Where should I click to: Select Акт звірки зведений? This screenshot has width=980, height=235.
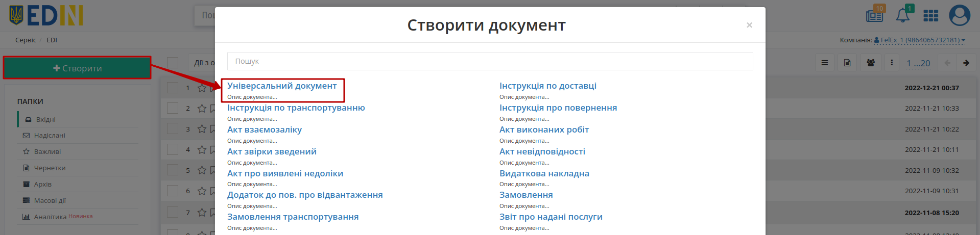[x=272, y=151]
